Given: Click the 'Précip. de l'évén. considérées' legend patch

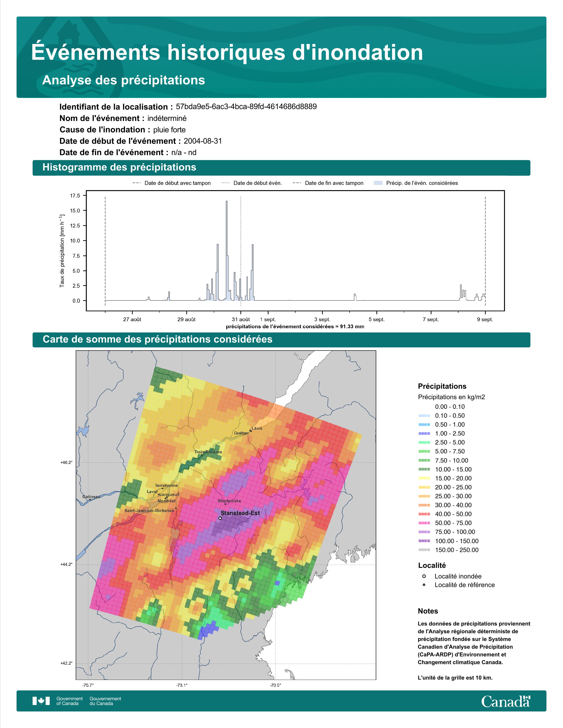Looking at the screenshot, I should click(378, 183).
